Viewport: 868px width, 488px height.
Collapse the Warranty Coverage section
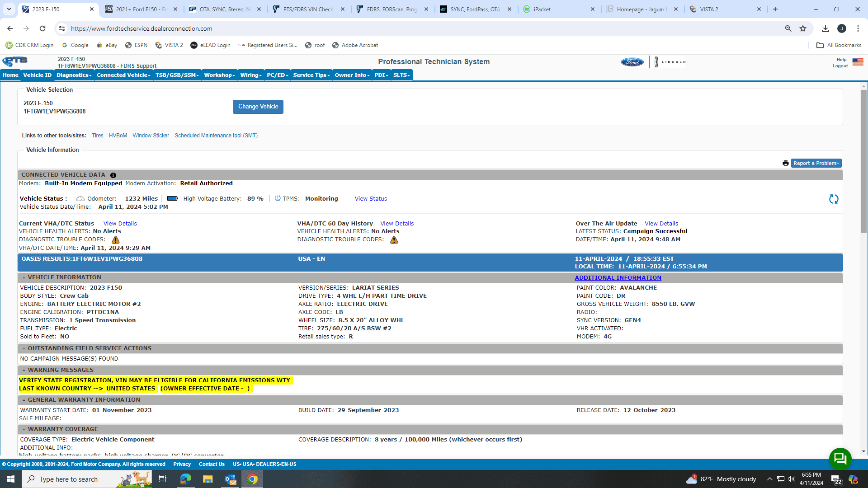[24, 430]
